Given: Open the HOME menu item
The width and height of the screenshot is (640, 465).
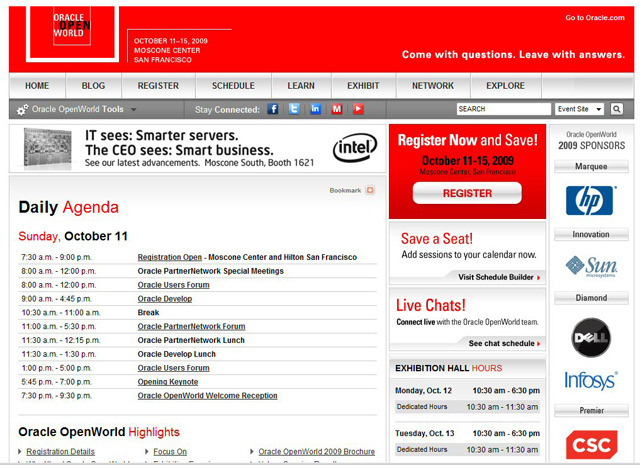Looking at the screenshot, I should (x=37, y=86).
